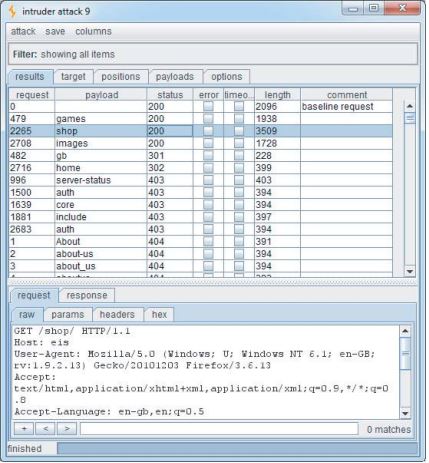This screenshot has width=429, height=463.
Task: Go to previous search match
Action: [x=46, y=428]
